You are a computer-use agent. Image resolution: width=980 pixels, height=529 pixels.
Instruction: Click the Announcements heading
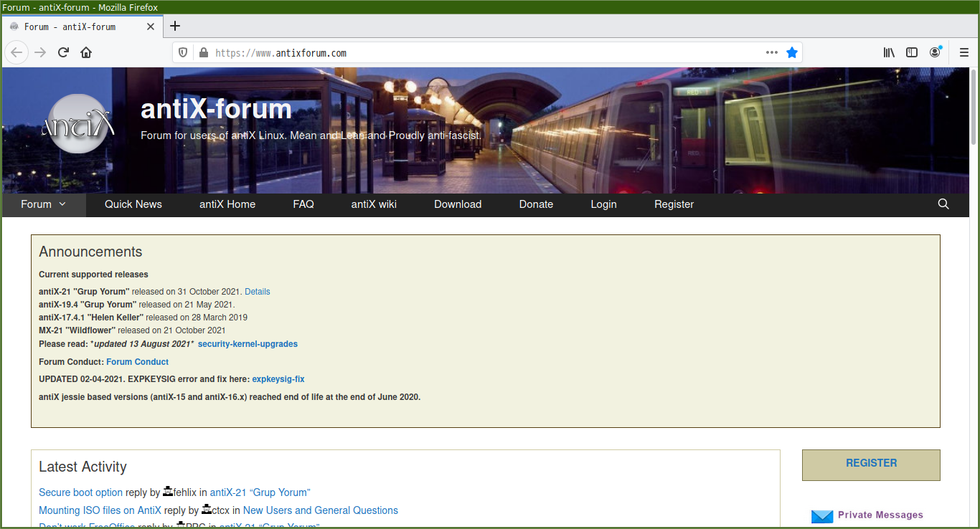90,252
